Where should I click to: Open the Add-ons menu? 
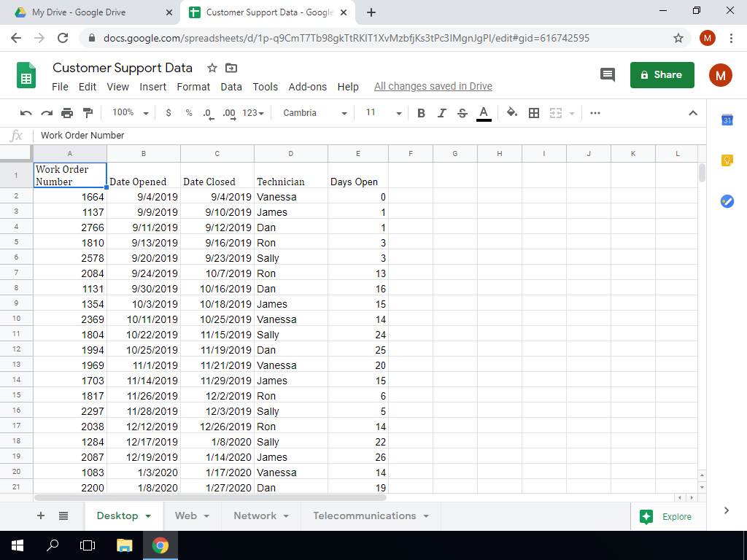(308, 87)
